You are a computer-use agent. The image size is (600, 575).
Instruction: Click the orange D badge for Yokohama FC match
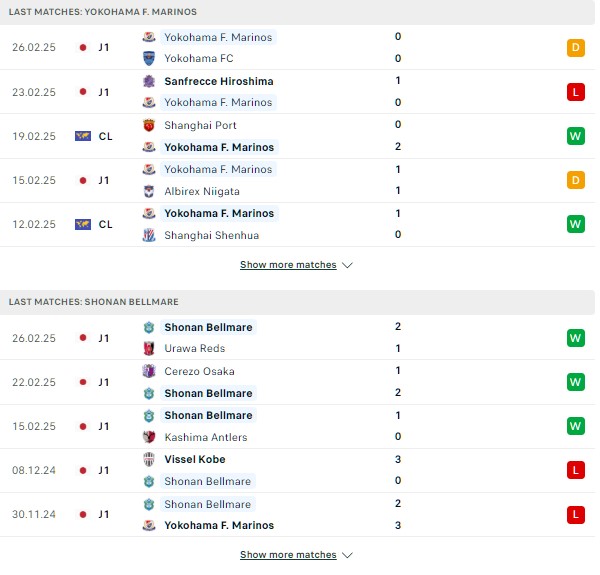(x=576, y=48)
